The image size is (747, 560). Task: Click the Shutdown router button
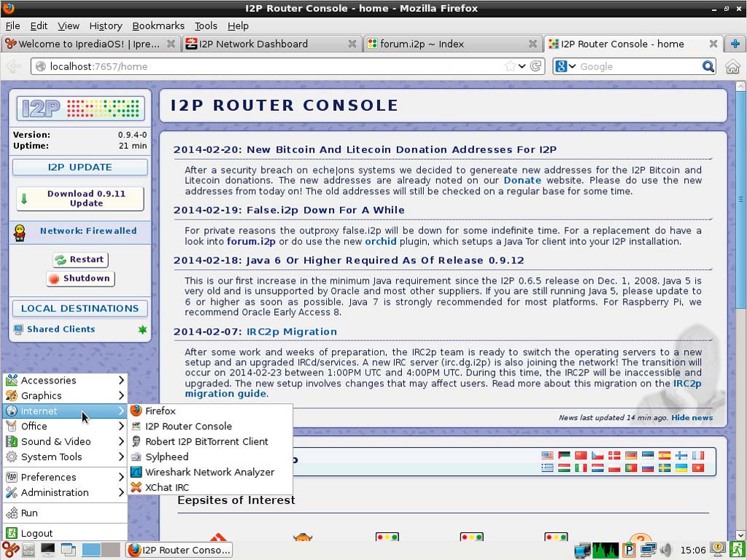(x=80, y=278)
